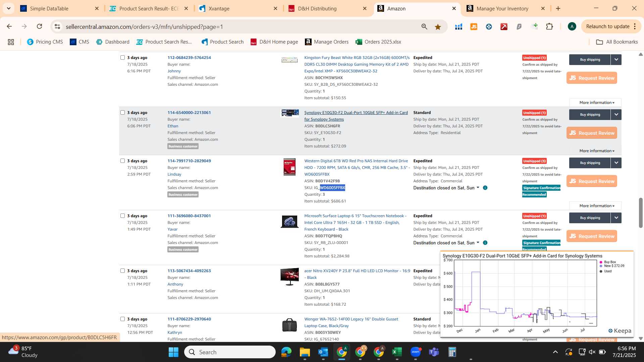Click Used legend swatch in Keepa chart
Viewport: 644px width, 362px height.
(x=601, y=271)
